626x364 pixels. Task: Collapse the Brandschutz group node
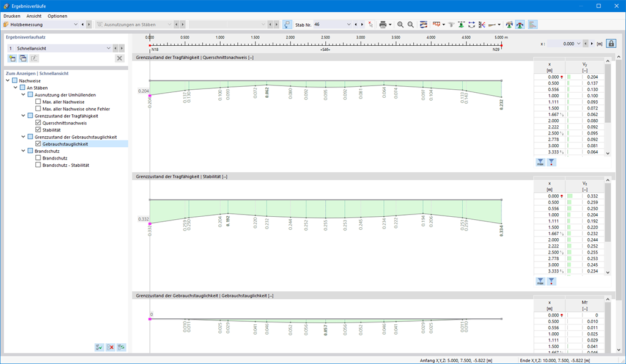point(23,151)
